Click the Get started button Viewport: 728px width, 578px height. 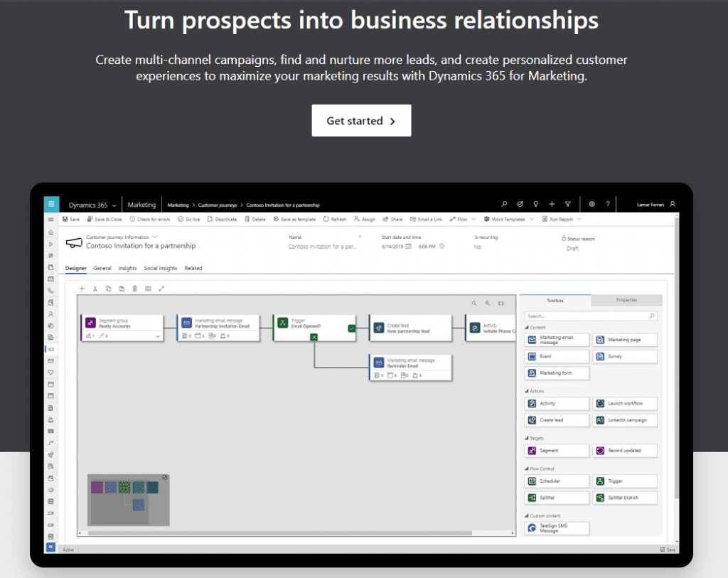click(x=361, y=121)
